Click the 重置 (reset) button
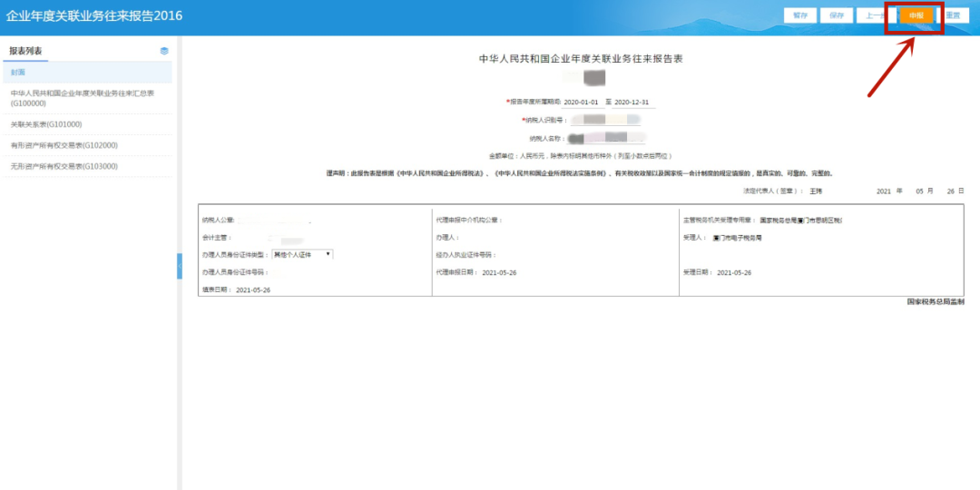 tap(953, 15)
